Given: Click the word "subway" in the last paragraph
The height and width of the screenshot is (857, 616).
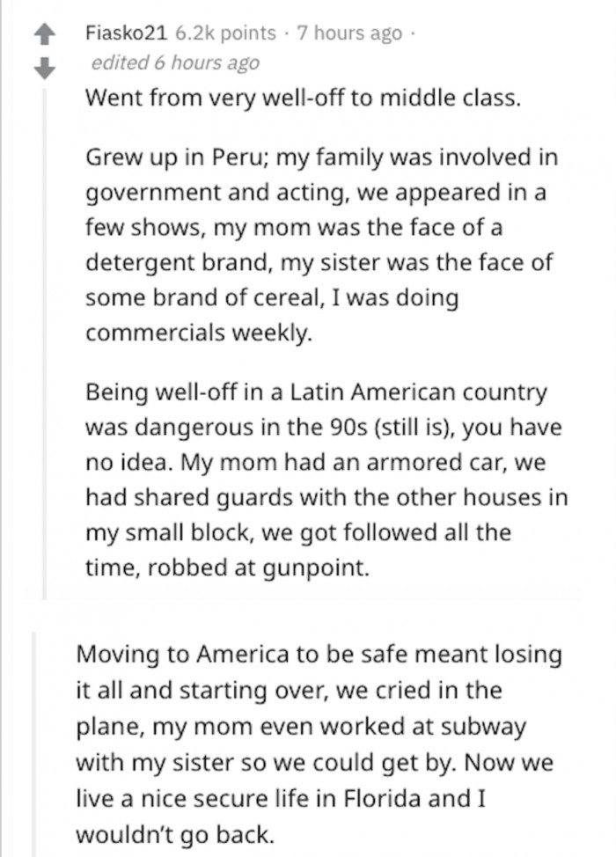Looking at the screenshot, I should tap(482, 727).
